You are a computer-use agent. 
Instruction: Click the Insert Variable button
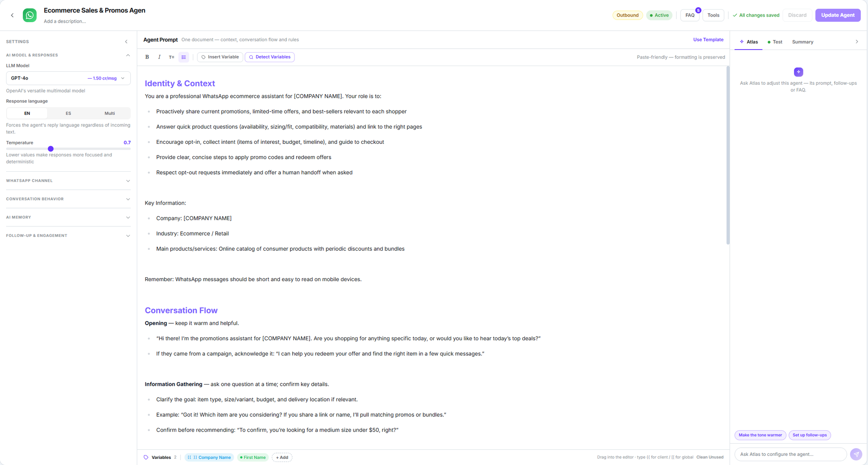point(220,57)
